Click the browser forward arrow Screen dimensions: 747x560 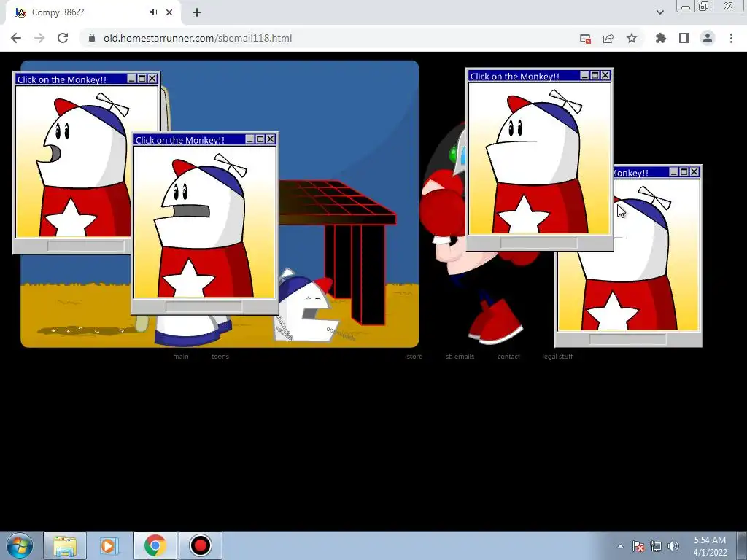(x=39, y=38)
